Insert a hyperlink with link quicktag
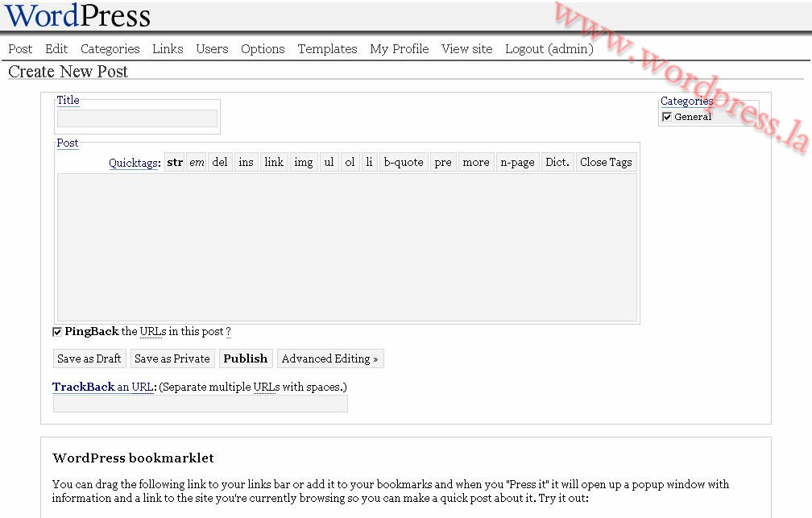Viewport: 812px width, 518px height. pos(274,162)
